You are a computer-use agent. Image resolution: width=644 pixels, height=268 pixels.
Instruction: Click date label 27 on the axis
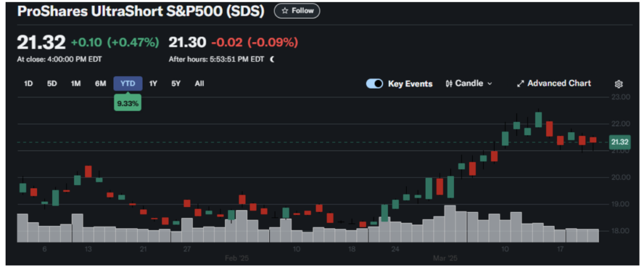tap(187, 249)
